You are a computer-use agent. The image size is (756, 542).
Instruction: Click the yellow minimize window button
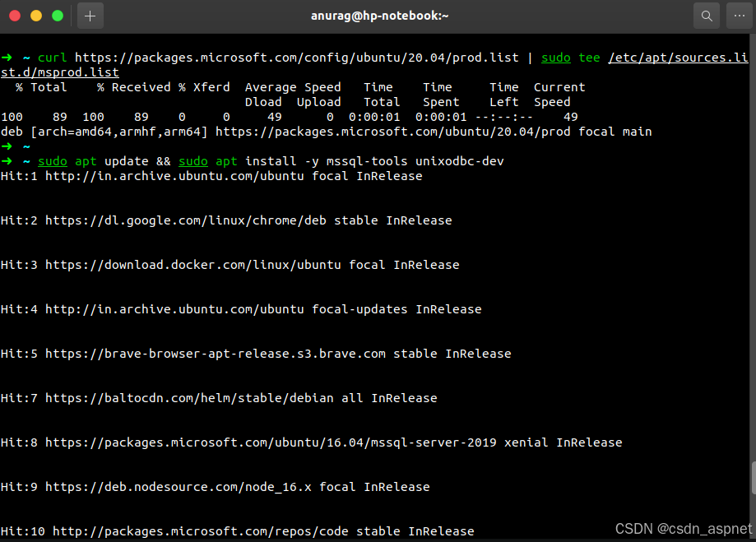pos(36,16)
